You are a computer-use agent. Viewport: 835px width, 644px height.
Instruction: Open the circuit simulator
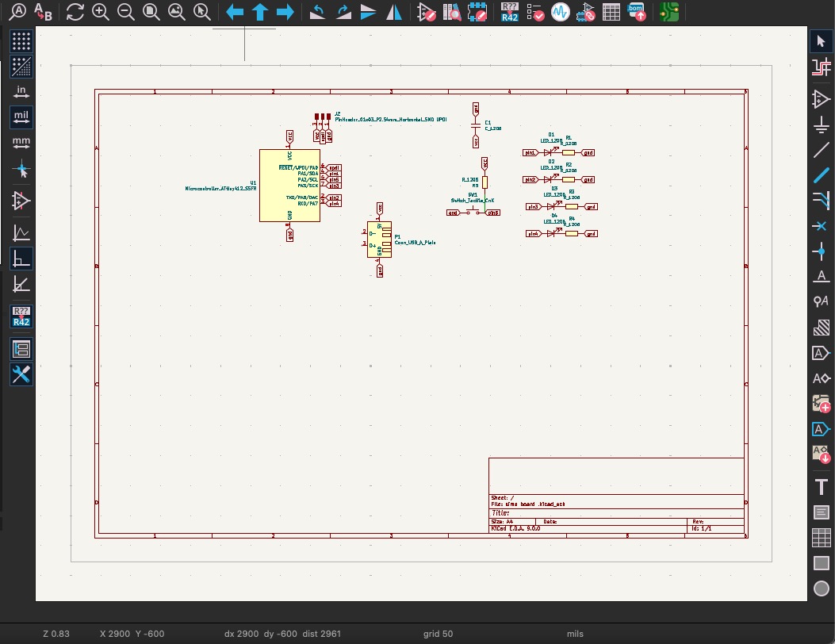pyautogui.click(x=560, y=12)
